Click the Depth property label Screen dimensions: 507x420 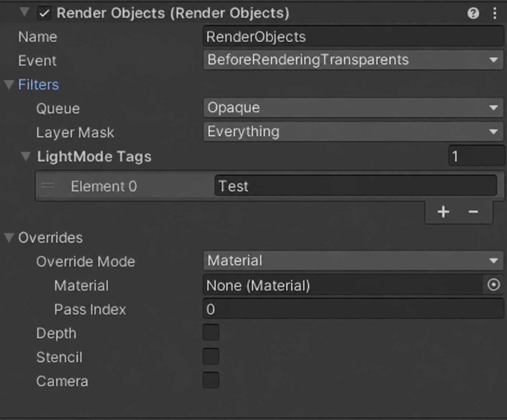coord(56,333)
